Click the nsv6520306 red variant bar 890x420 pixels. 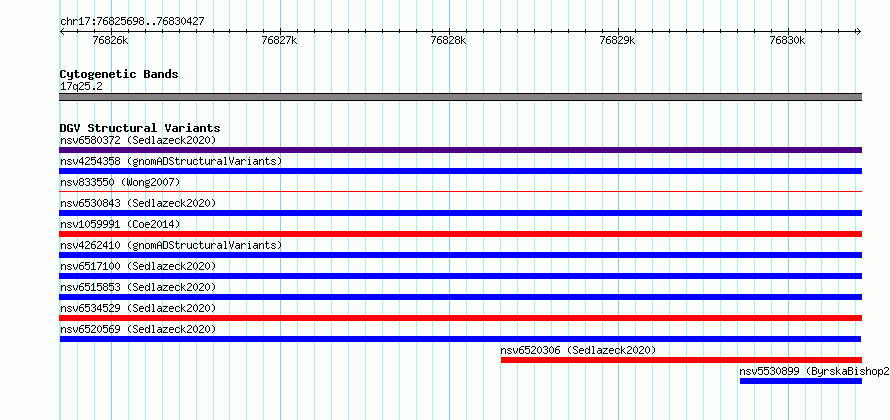681,360
